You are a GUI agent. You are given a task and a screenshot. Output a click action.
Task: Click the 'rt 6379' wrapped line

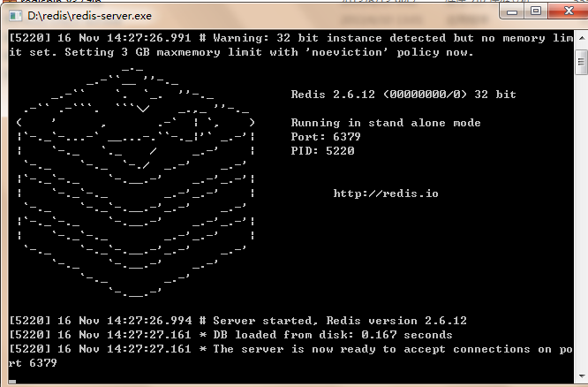[33, 363]
